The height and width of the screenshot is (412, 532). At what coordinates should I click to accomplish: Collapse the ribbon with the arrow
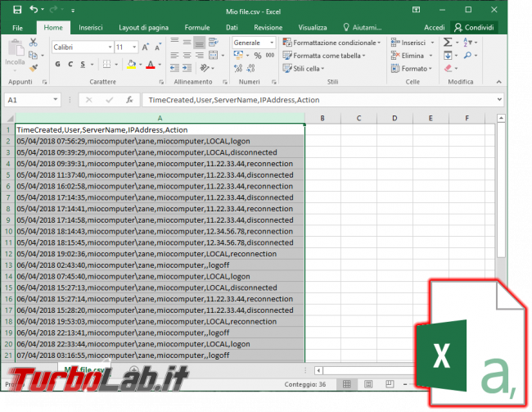click(x=498, y=82)
